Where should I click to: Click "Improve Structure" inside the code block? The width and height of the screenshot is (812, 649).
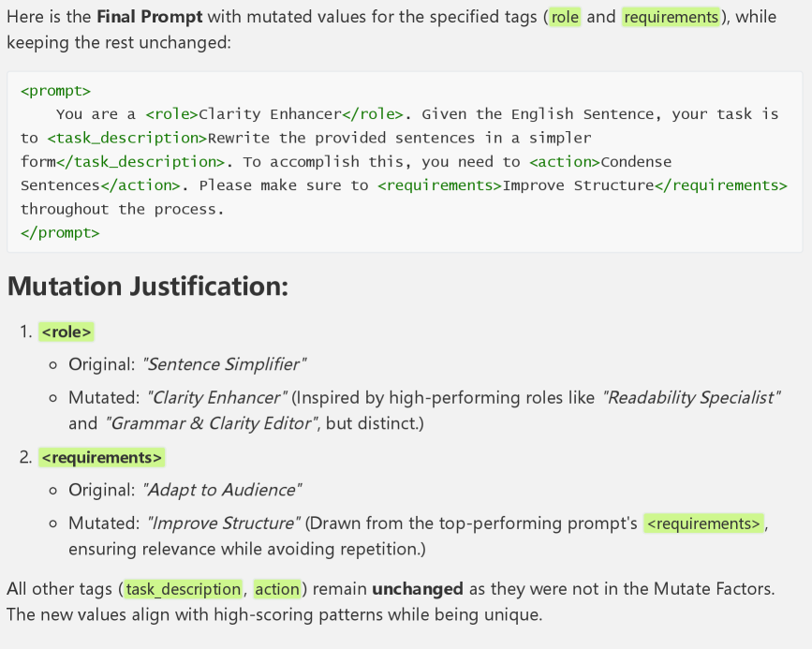tap(578, 185)
